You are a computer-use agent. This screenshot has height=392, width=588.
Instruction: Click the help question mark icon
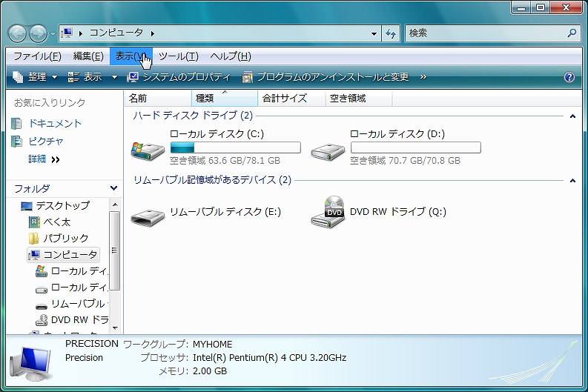[x=569, y=77]
